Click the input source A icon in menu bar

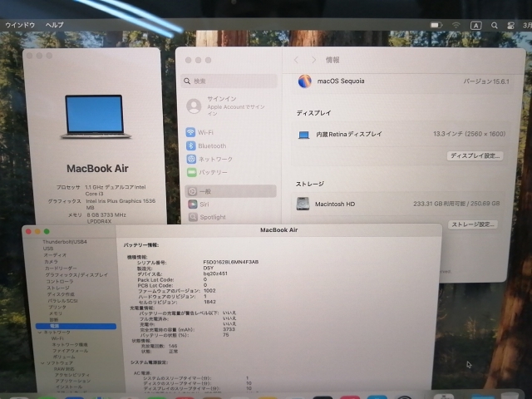475,26
